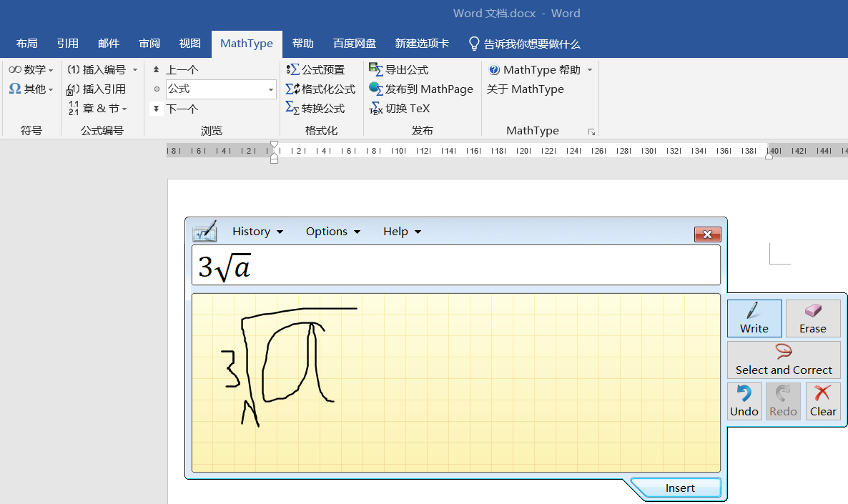Undo the last handwriting stroke

click(744, 401)
